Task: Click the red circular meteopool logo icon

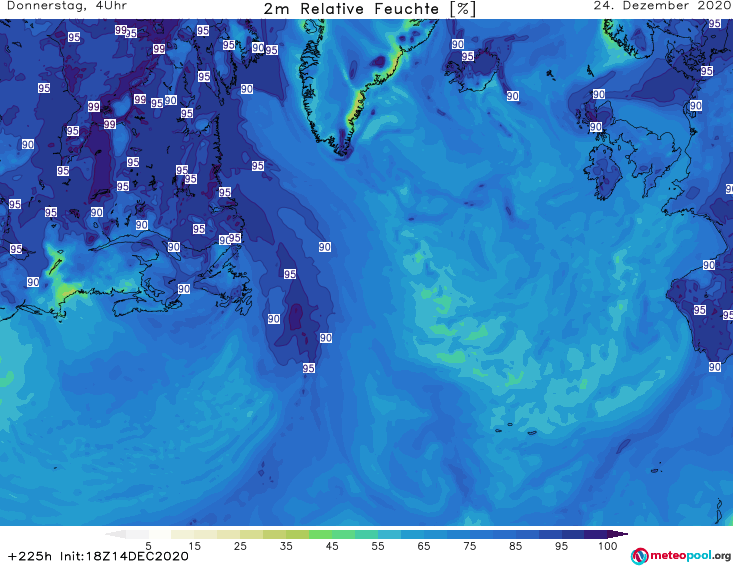Action: coord(640,556)
